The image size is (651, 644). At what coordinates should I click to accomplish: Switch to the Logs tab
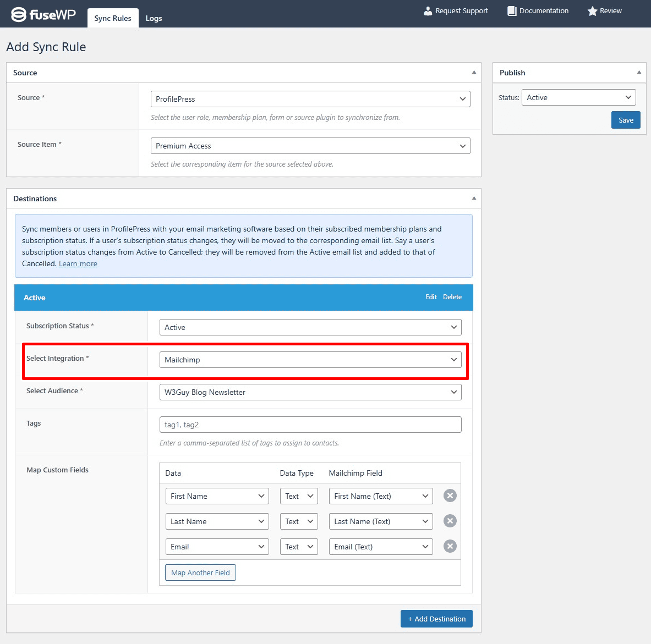pos(154,18)
